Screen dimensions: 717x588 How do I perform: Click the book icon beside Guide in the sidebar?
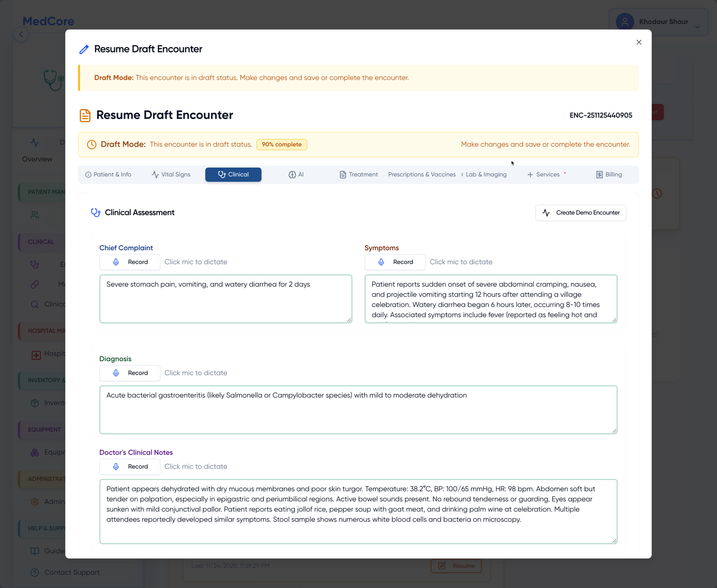(x=35, y=551)
